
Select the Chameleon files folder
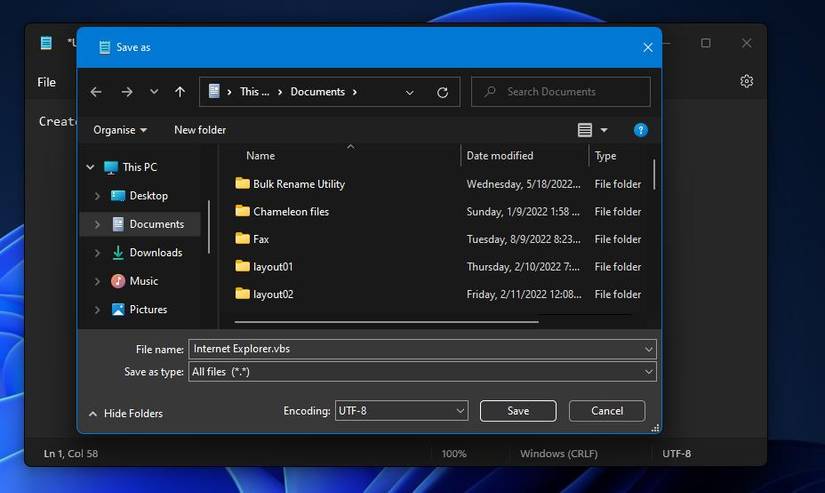click(291, 212)
